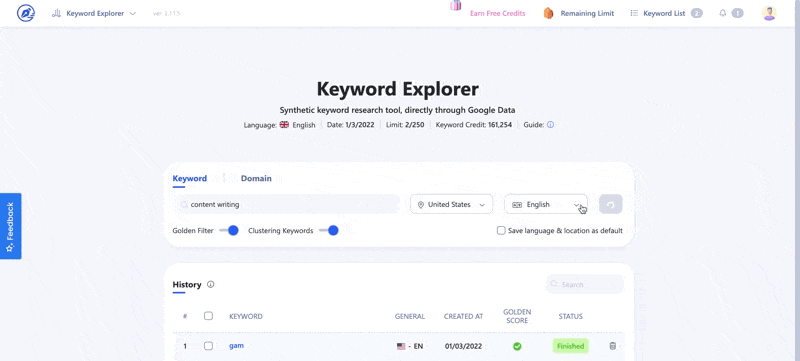
Task: Open the Feedback side tab
Action: point(10,226)
